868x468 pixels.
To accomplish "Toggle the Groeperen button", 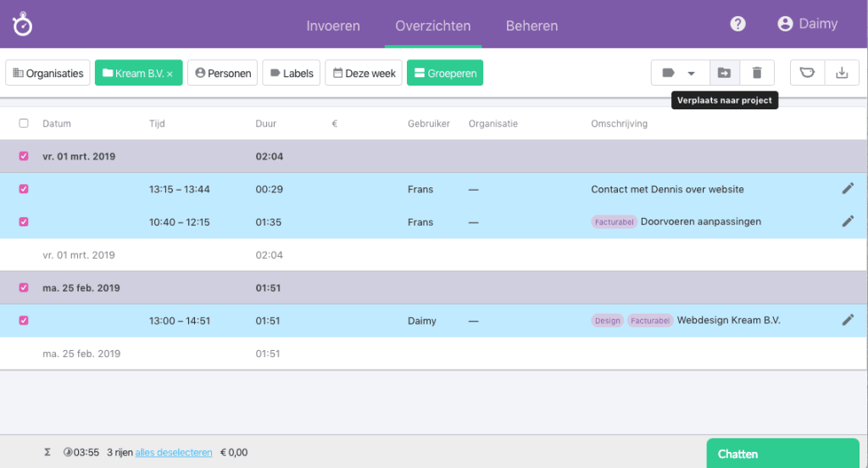I will 444,73.
